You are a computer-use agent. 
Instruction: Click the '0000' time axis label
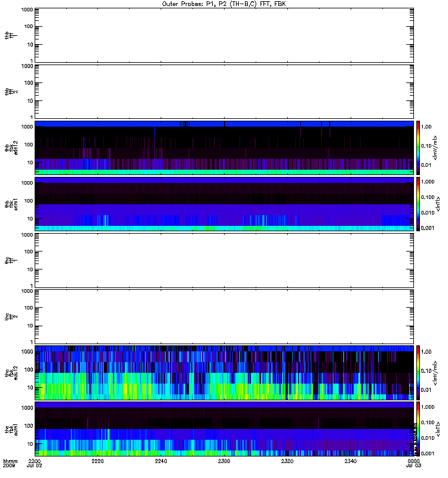click(x=413, y=461)
